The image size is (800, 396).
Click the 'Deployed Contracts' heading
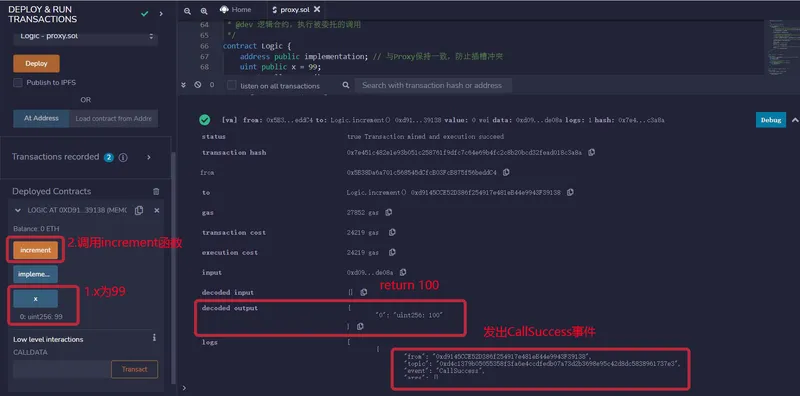[52, 191]
